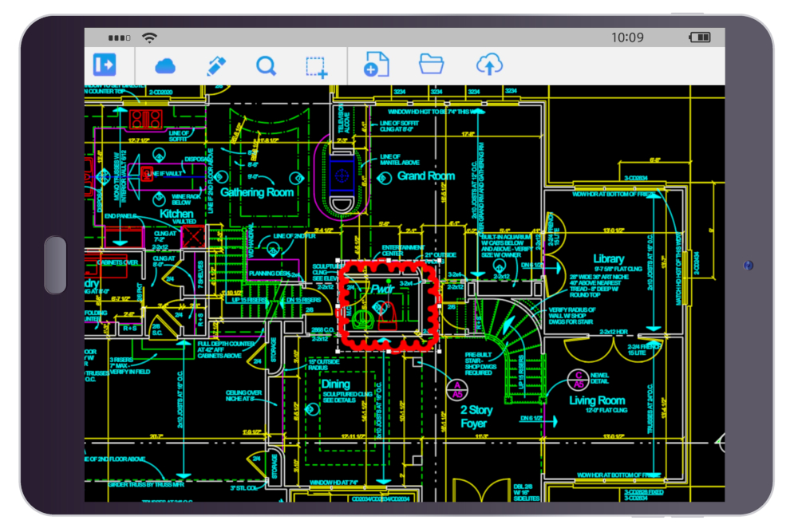
Task: Tap the 10:09 clock in status bar
Action: pos(627,37)
